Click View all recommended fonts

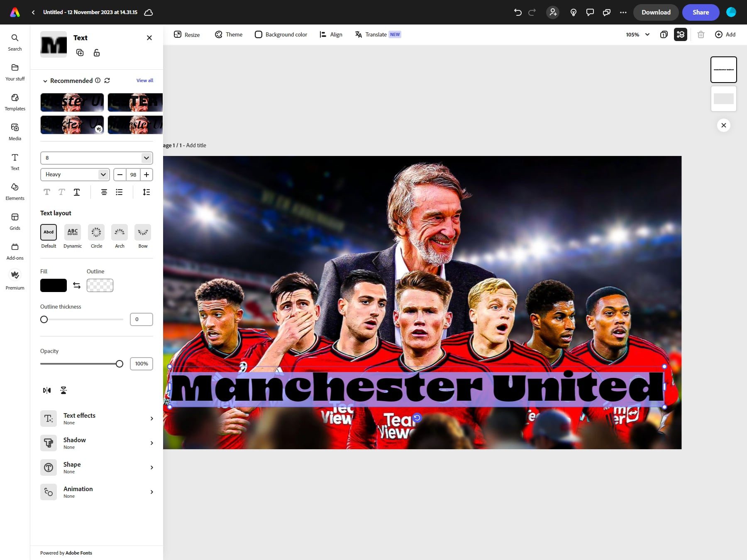tap(144, 80)
